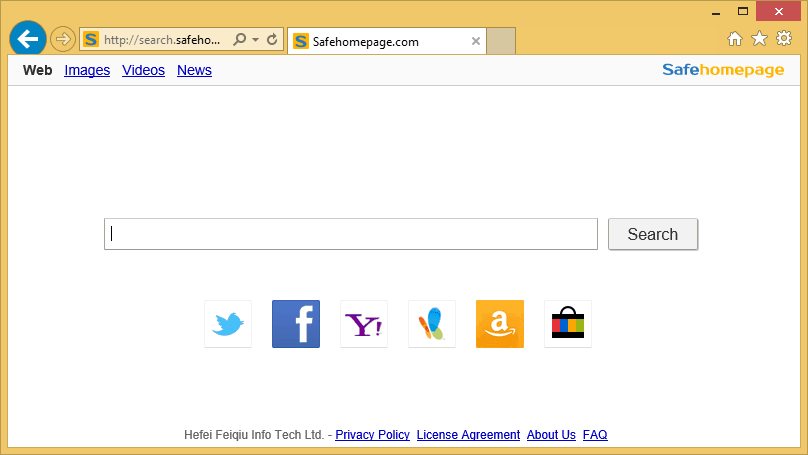This screenshot has width=808, height=455.
Task: Open a new blank tab
Action: 501,41
